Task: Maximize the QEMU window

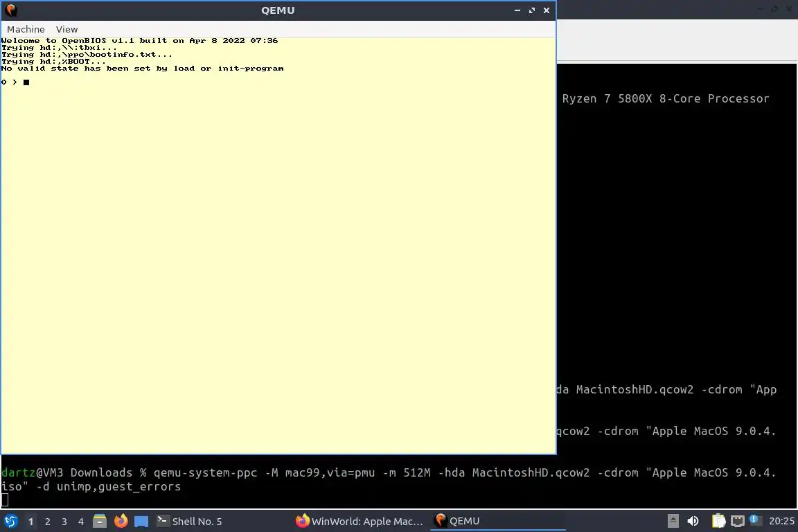Action: 532,10
